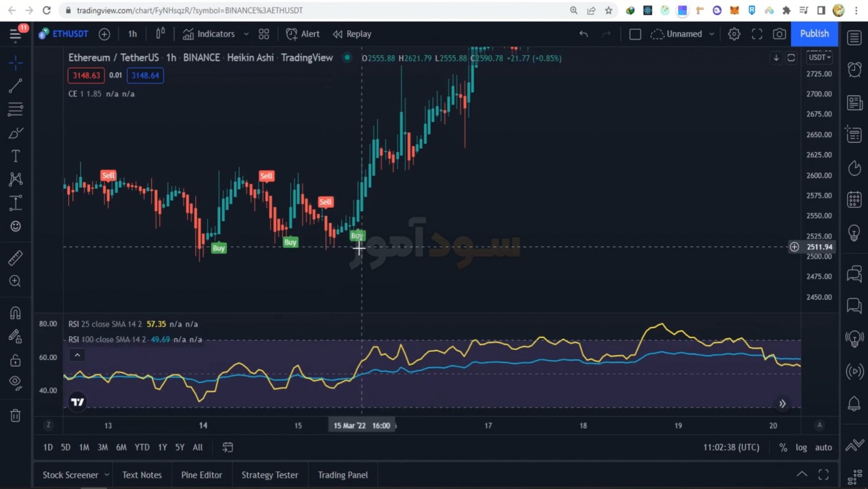Toggle lock all drawing tools

coord(15,360)
